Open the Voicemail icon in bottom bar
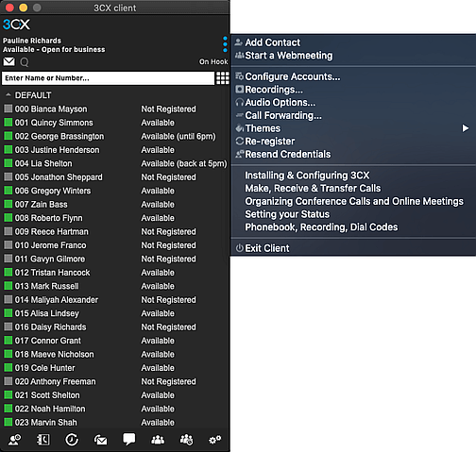The height and width of the screenshot is (452, 476). pyautogui.click(x=101, y=440)
